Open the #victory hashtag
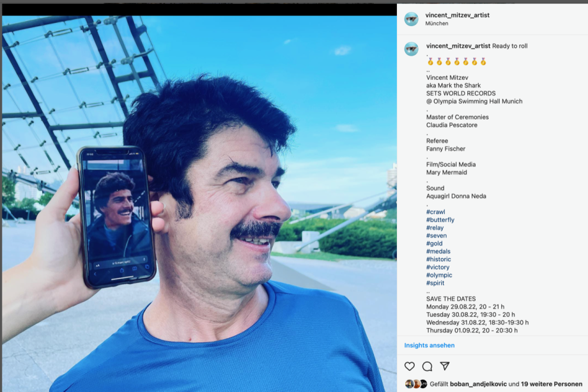588x392 pixels. tap(438, 267)
